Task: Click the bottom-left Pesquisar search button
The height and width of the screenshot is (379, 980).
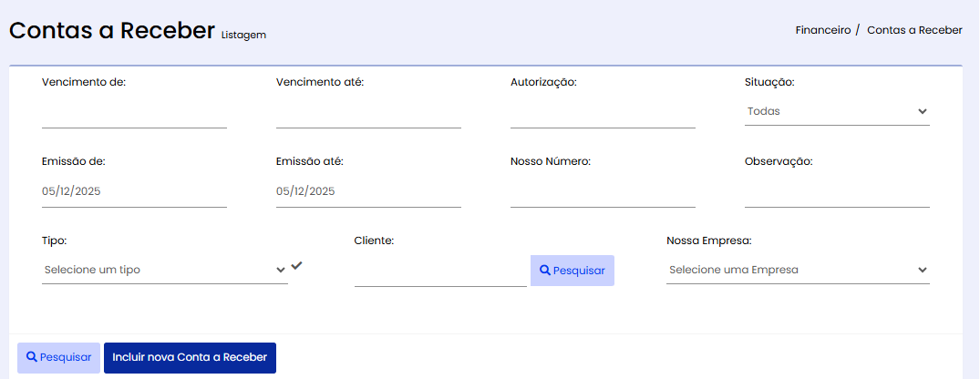Action: pyautogui.click(x=58, y=358)
